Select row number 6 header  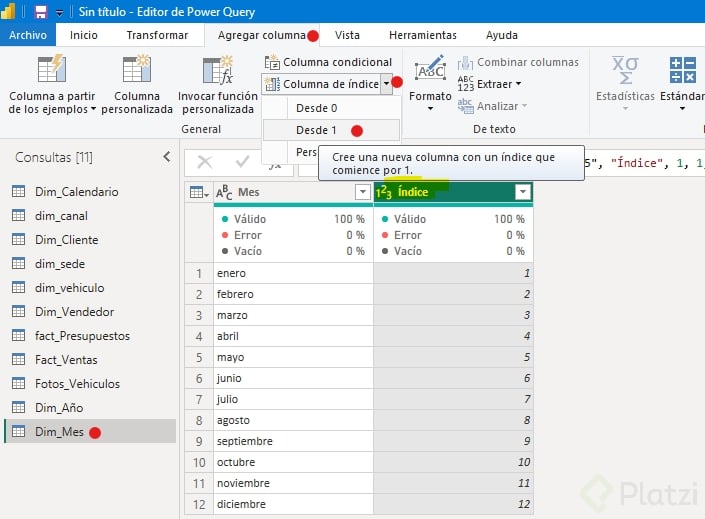(199, 378)
